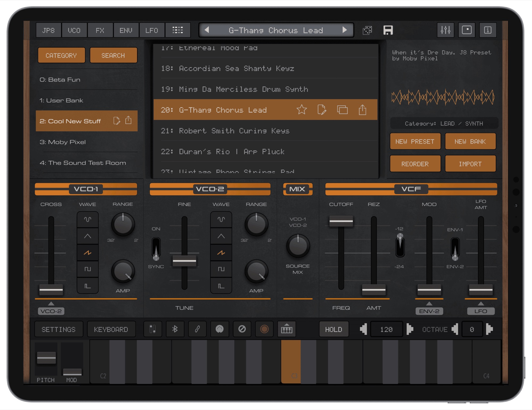Viewport: 532px width, 410px height.
Task: Select the pulse wave for VCO-1
Action: point(88,286)
